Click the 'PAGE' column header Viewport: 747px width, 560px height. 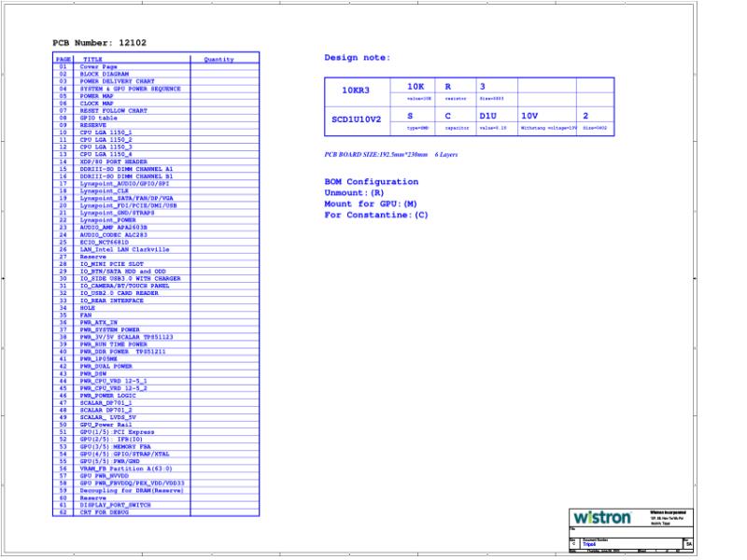[63, 60]
